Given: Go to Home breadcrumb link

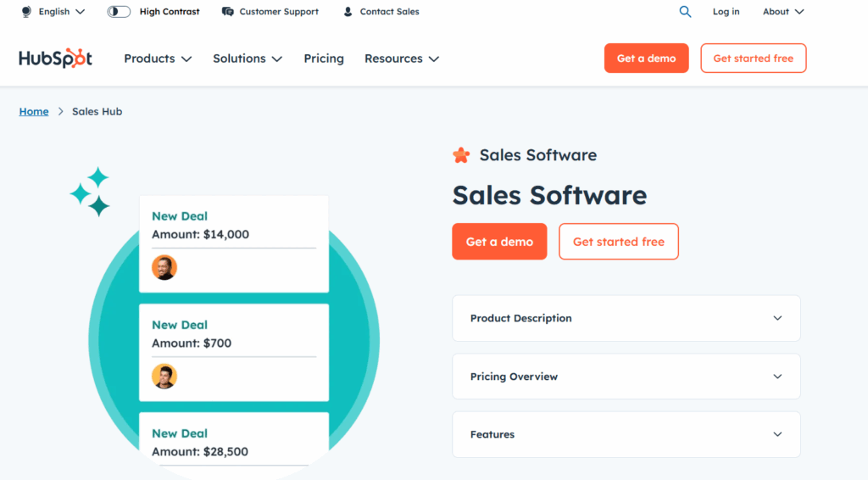Looking at the screenshot, I should (x=34, y=111).
